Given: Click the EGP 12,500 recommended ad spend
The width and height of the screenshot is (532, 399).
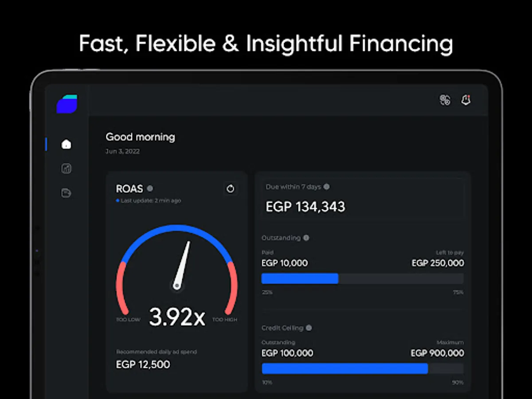Looking at the screenshot, I should (143, 364).
